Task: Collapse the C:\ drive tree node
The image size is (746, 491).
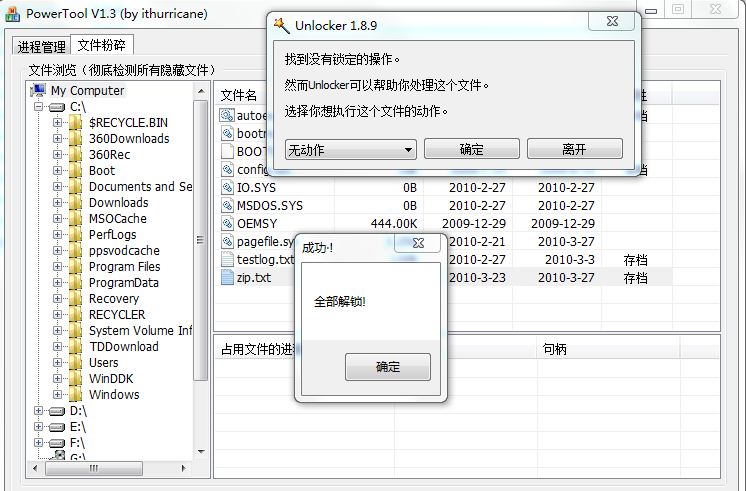Action: click(x=39, y=107)
